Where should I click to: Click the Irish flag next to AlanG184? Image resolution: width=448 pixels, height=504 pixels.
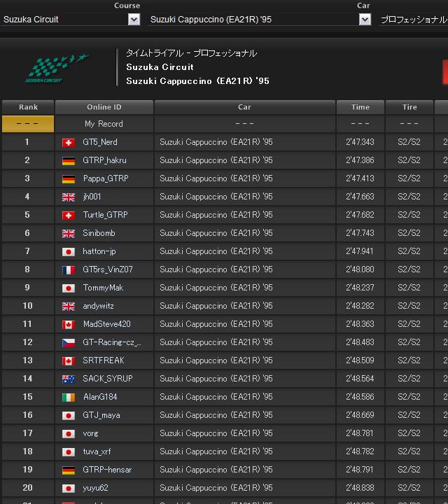tap(69, 397)
